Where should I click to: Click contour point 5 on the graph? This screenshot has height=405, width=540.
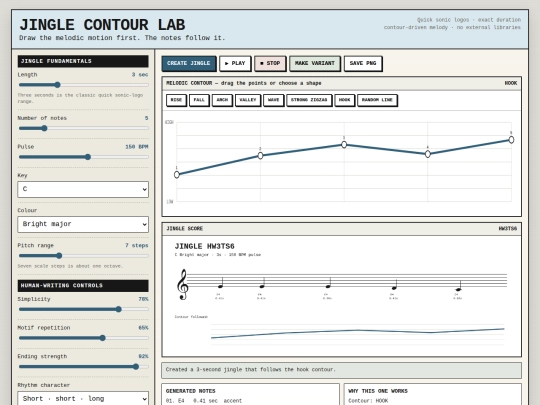point(511,140)
